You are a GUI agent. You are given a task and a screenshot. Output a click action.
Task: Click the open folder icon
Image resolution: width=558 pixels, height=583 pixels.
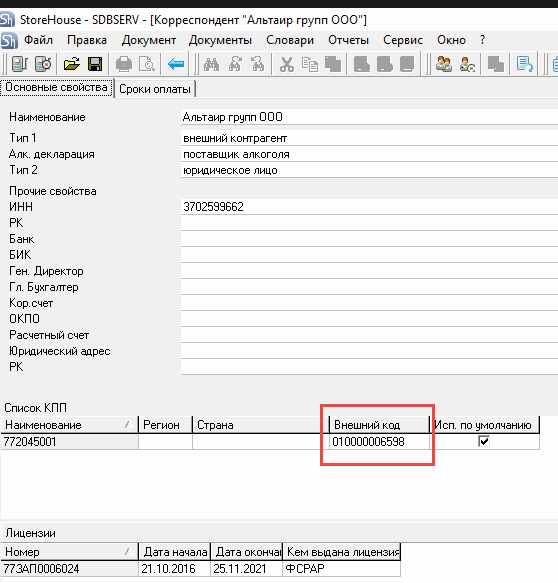pos(72,64)
